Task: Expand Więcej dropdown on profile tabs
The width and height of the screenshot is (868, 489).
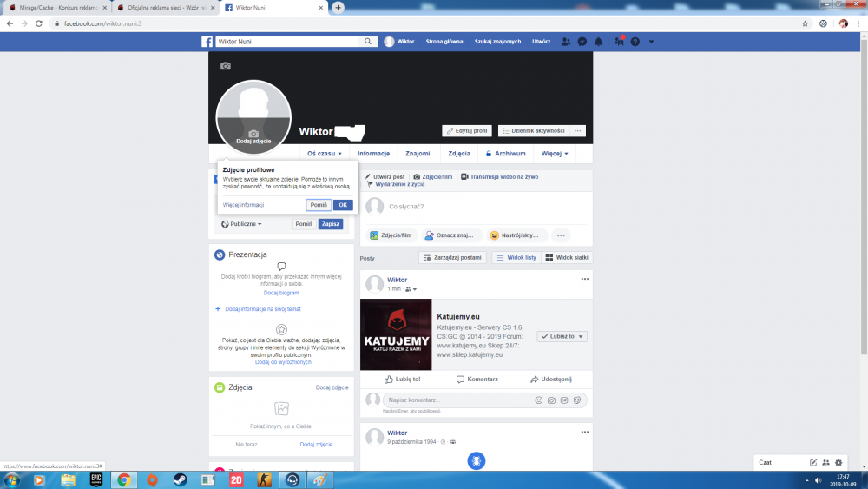Action: pyautogui.click(x=555, y=154)
